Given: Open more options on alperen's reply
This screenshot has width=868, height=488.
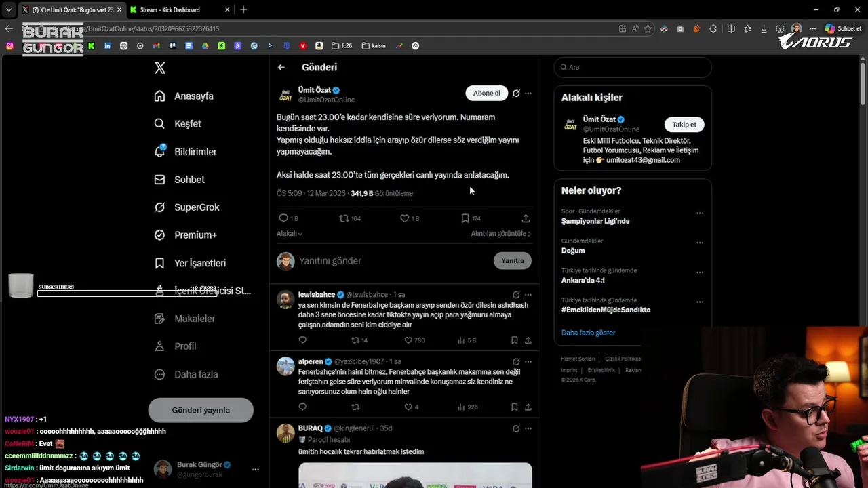Looking at the screenshot, I should (x=528, y=361).
